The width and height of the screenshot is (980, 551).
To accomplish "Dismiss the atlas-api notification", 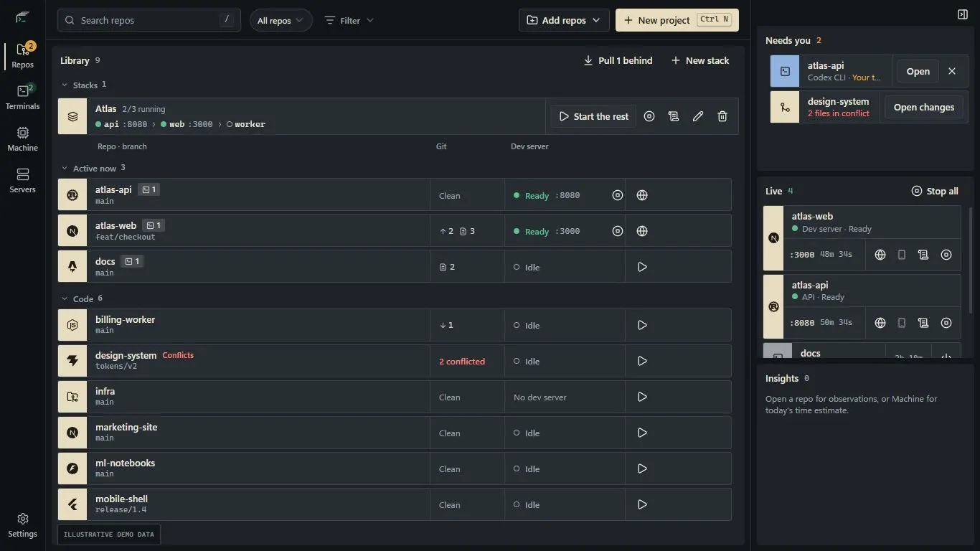I will pyautogui.click(x=952, y=71).
